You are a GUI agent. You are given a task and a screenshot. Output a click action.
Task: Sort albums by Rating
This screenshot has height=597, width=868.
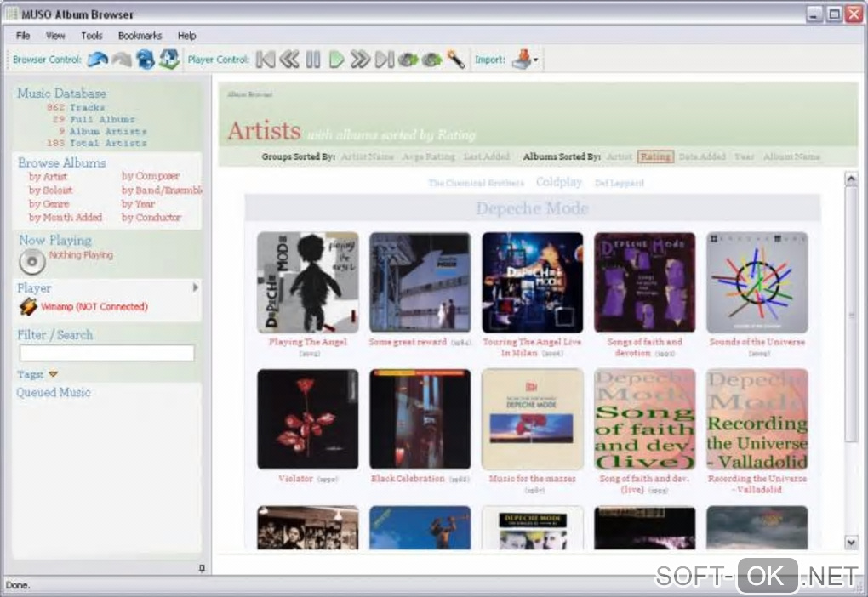pyautogui.click(x=655, y=156)
